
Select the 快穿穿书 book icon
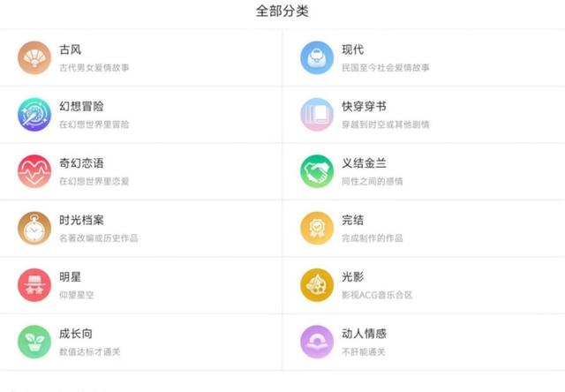317,115
